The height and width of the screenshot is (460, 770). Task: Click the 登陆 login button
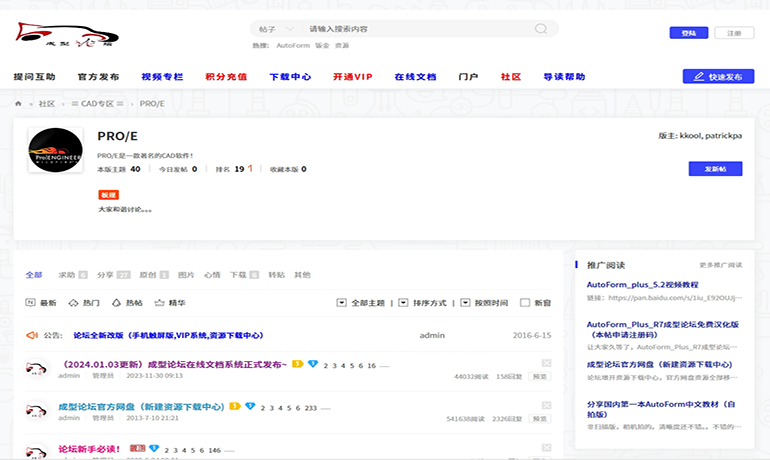pyautogui.click(x=688, y=33)
